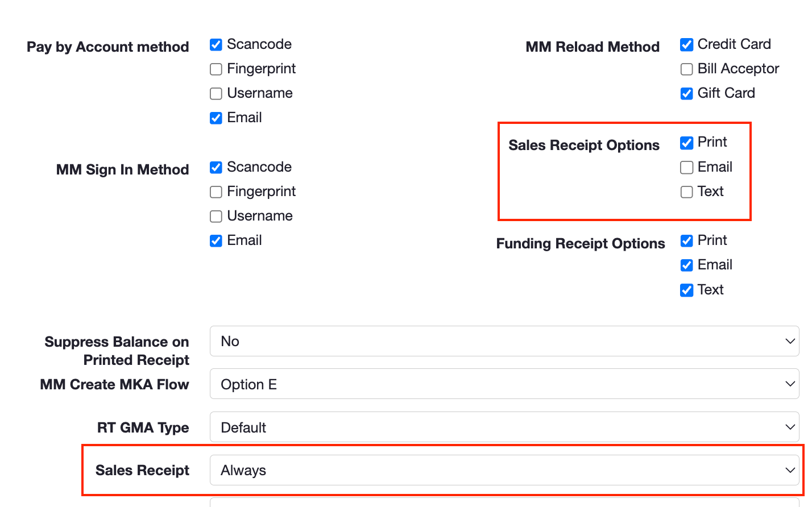
Task: Uncheck Print in Funding Receipt Options
Action: pos(687,241)
